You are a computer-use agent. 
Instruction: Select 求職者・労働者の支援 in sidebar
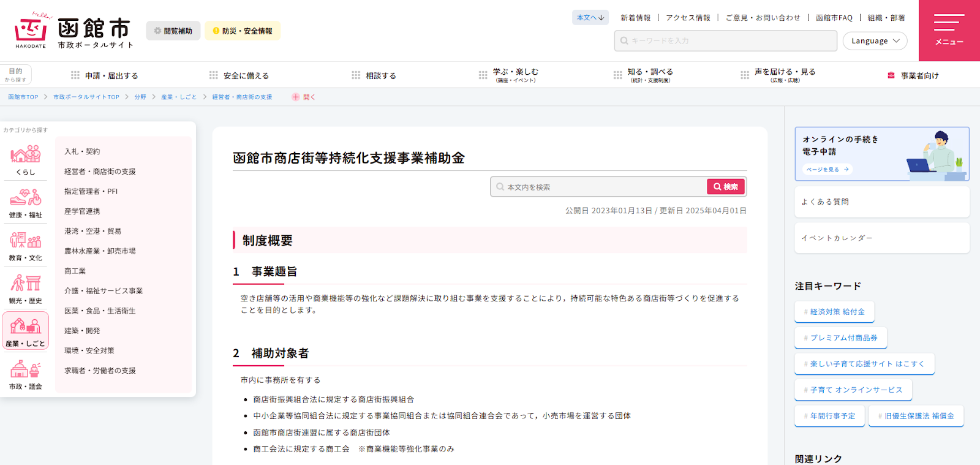tap(100, 371)
